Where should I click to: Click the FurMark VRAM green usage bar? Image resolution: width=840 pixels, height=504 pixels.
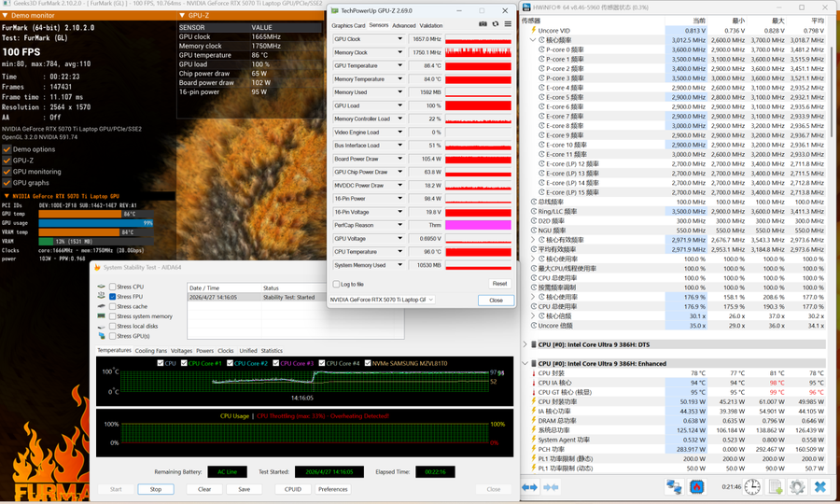pyautogui.click(x=46, y=241)
